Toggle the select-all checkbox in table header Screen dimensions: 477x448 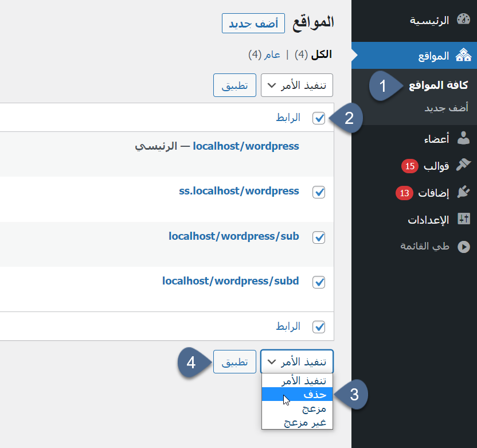(x=319, y=118)
